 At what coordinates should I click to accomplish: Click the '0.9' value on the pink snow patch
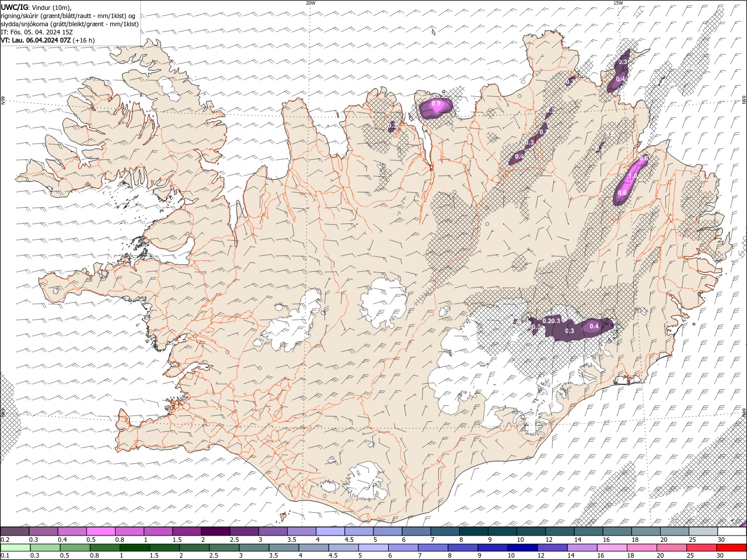435,104
